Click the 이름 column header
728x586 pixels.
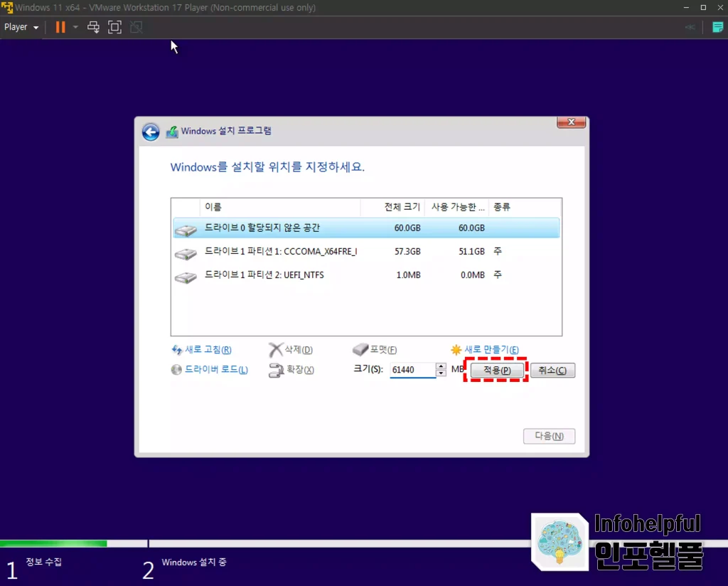(x=280, y=207)
